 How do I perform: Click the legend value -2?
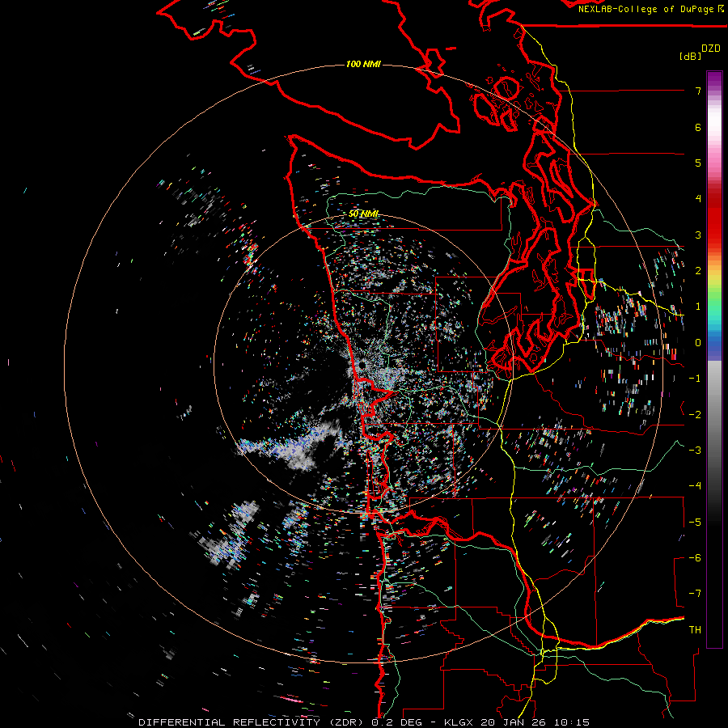click(x=695, y=414)
